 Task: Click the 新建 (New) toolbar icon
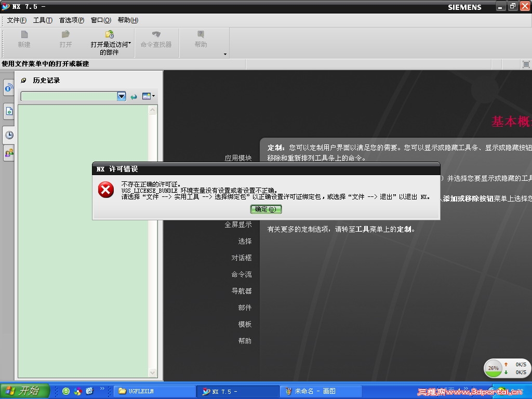(x=24, y=35)
